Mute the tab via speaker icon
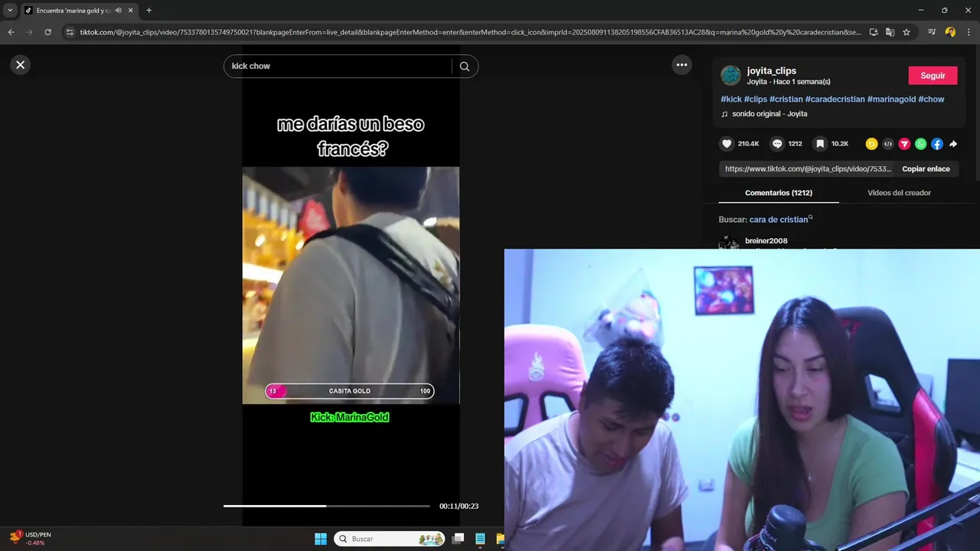 (x=118, y=11)
